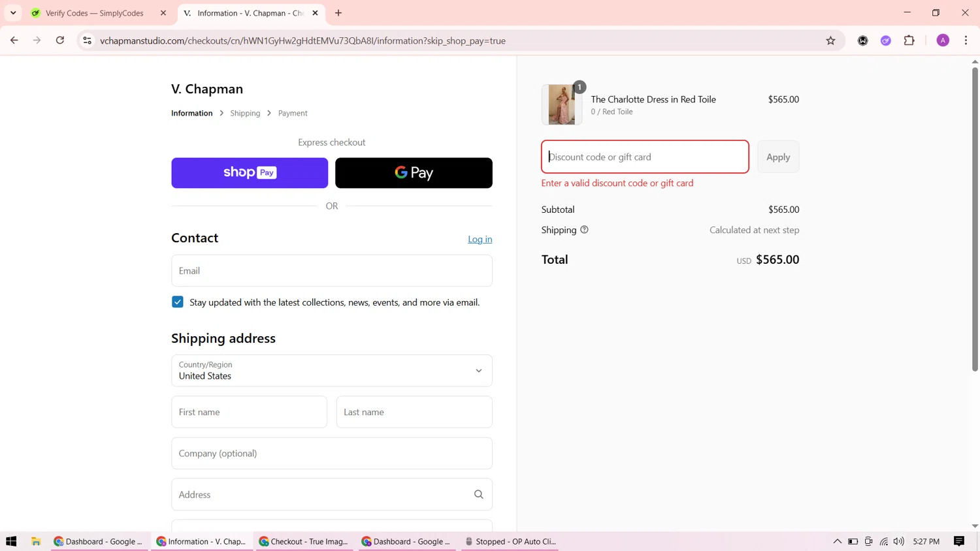
Task: Open the battery status tray icon
Action: [x=853, y=541]
